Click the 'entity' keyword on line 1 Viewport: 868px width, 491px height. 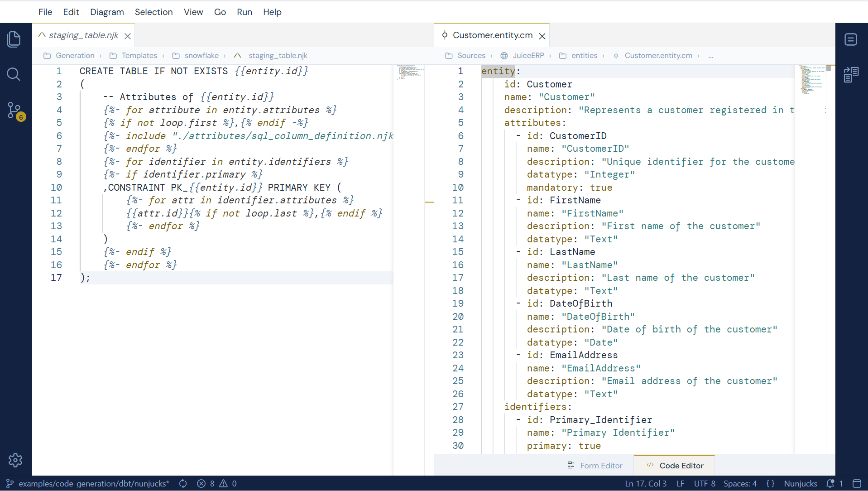[x=498, y=71]
